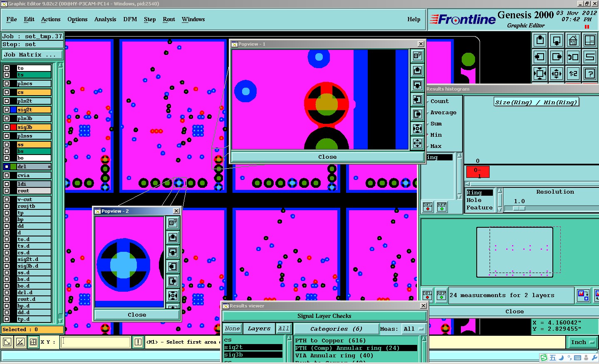The width and height of the screenshot is (599, 364).
Task: Open the File menu
Action: (x=12, y=19)
